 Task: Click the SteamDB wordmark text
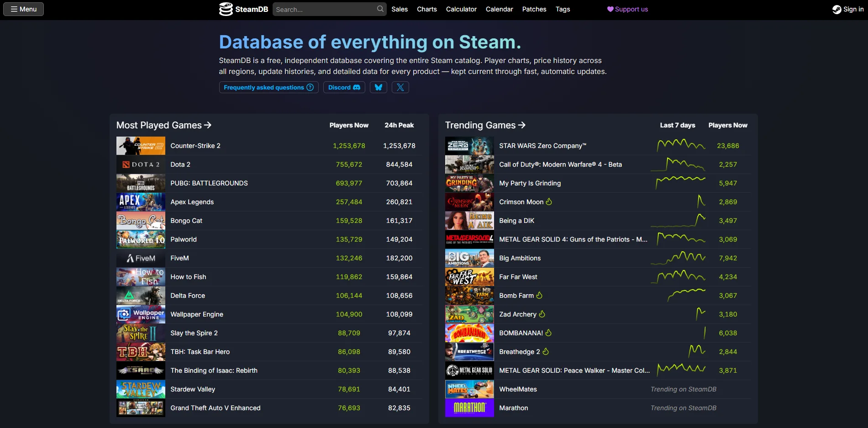click(x=252, y=9)
